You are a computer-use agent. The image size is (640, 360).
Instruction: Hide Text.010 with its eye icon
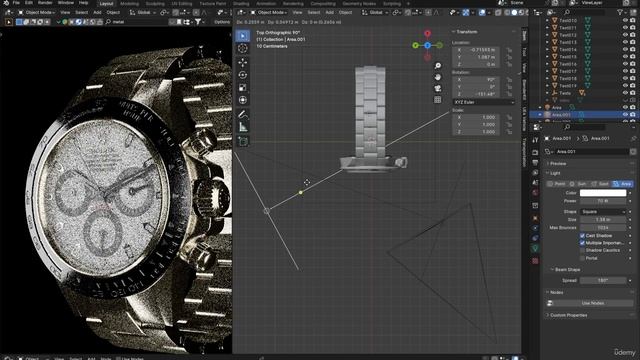coord(625,20)
